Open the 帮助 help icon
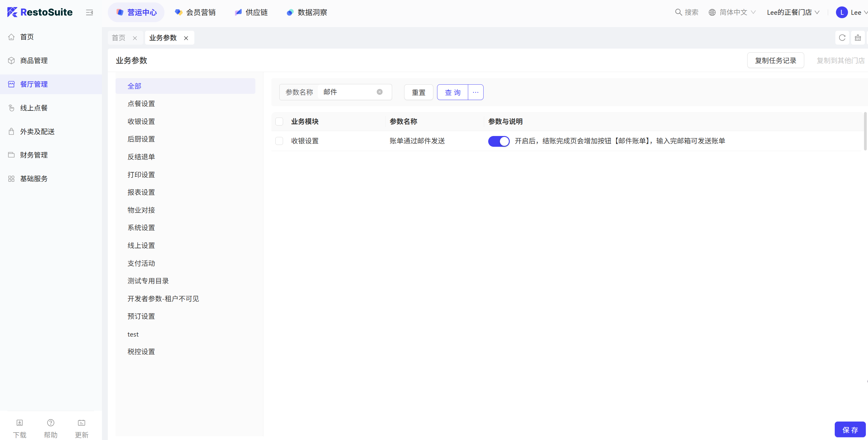This screenshot has height=440, width=868. click(51, 423)
